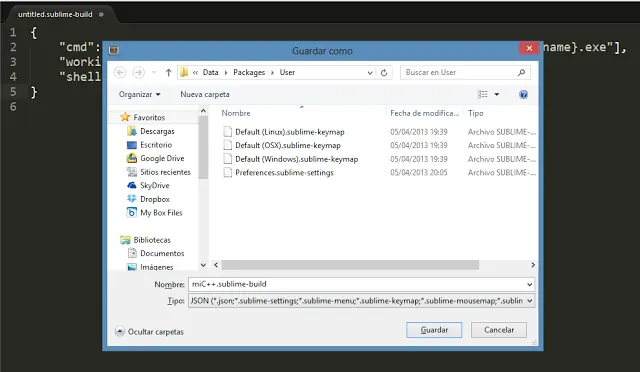Select the User breadcrumb segment
Screen dimensions: 640x372
(x=287, y=72)
